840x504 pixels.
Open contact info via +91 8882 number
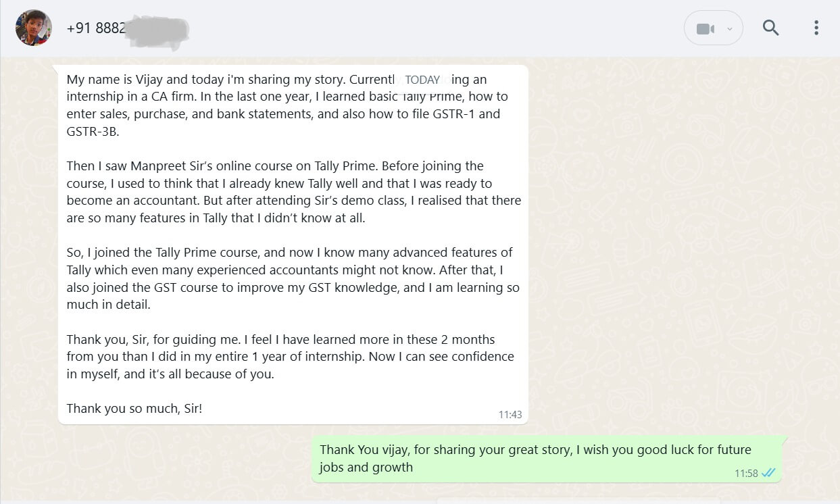(x=96, y=28)
